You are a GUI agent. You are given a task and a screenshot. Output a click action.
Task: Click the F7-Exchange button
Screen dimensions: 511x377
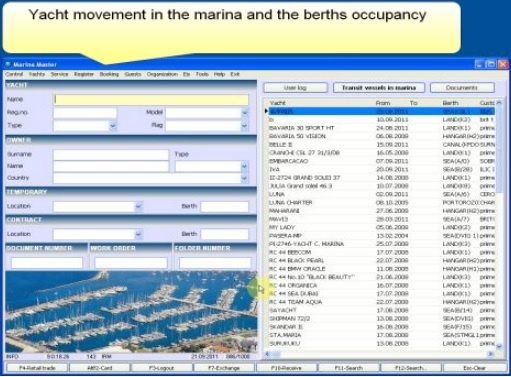[x=224, y=368]
